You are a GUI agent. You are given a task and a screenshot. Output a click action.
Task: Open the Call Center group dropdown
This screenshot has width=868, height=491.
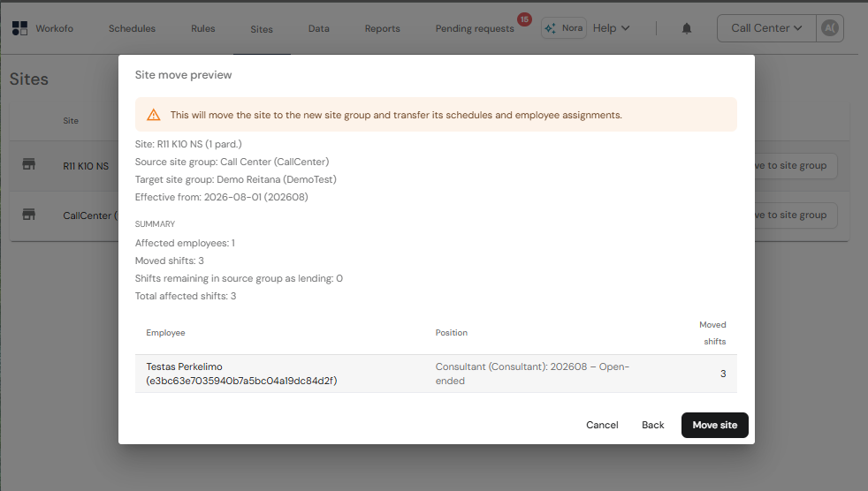(x=766, y=28)
